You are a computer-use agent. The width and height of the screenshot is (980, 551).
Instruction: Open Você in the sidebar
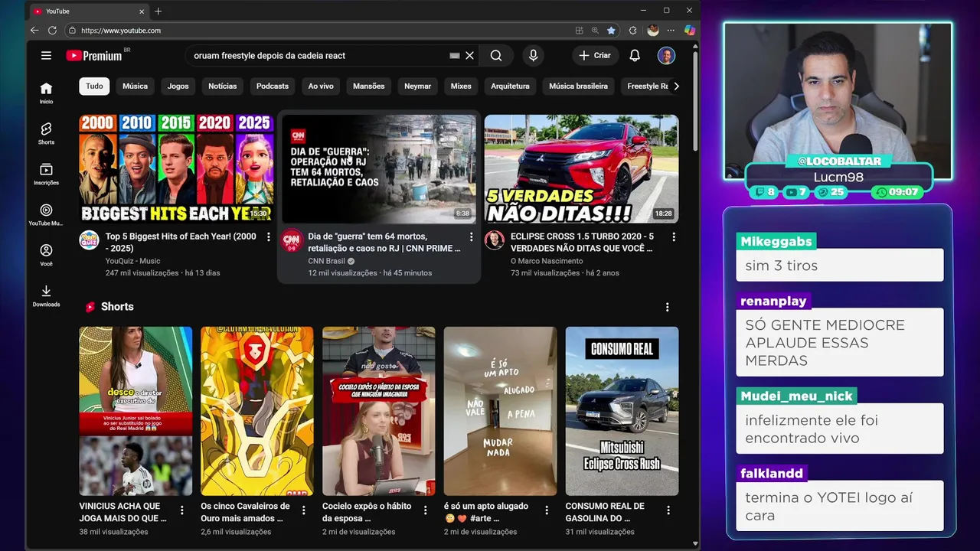46,256
